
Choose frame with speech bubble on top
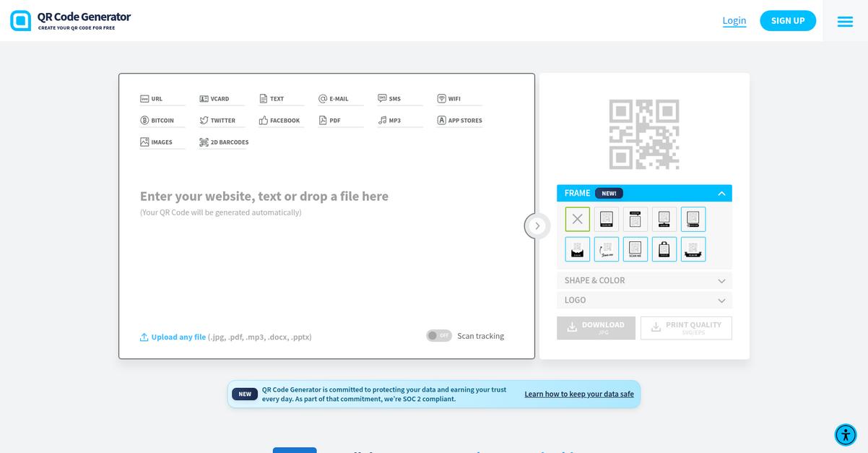[x=635, y=219]
